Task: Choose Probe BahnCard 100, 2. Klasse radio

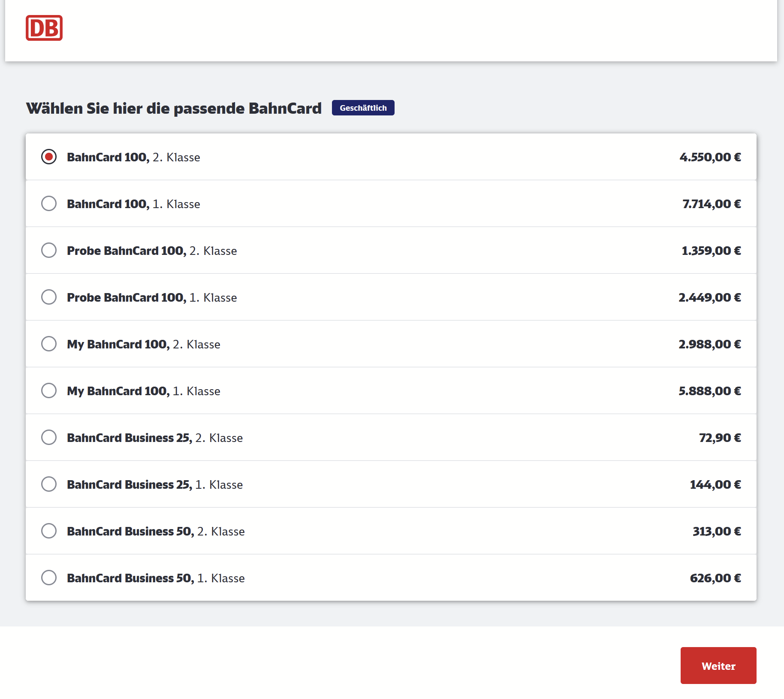Action: click(49, 250)
